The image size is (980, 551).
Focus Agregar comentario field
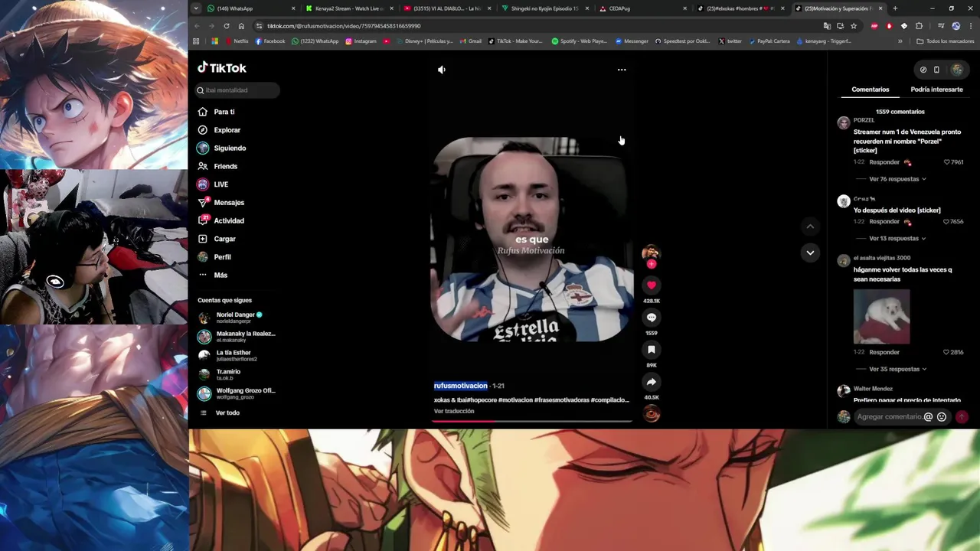[889, 417]
